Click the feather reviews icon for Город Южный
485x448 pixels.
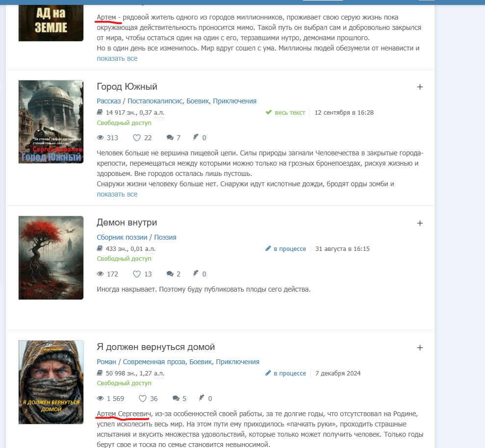point(196,137)
